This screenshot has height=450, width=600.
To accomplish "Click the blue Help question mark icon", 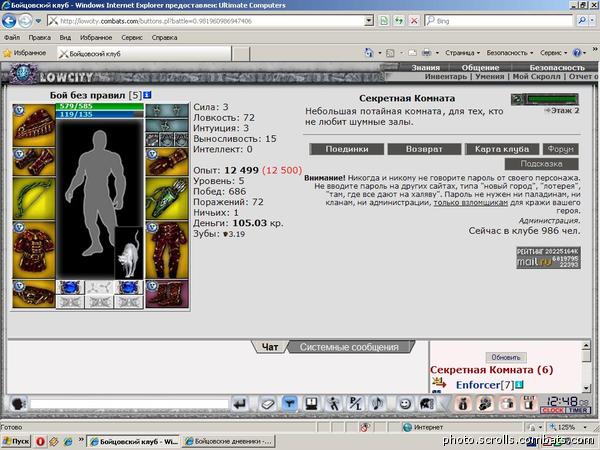I will [577, 53].
